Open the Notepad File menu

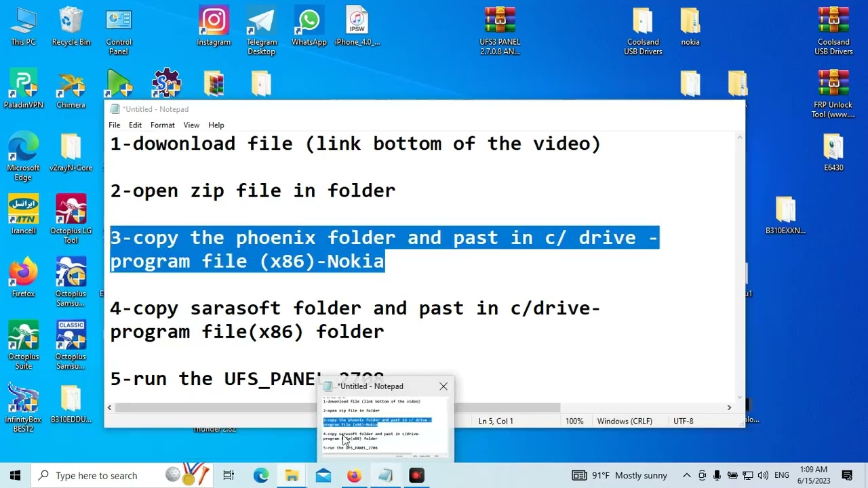coord(114,125)
